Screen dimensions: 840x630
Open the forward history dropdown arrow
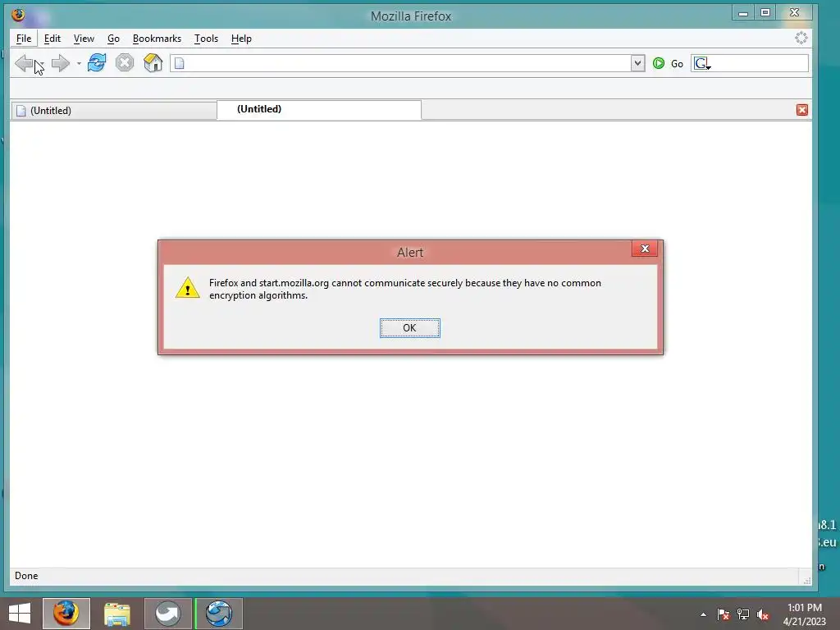point(79,64)
